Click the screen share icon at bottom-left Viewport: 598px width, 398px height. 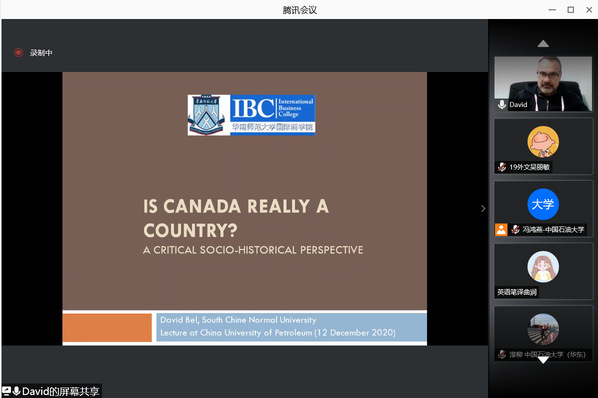[x=6, y=391]
